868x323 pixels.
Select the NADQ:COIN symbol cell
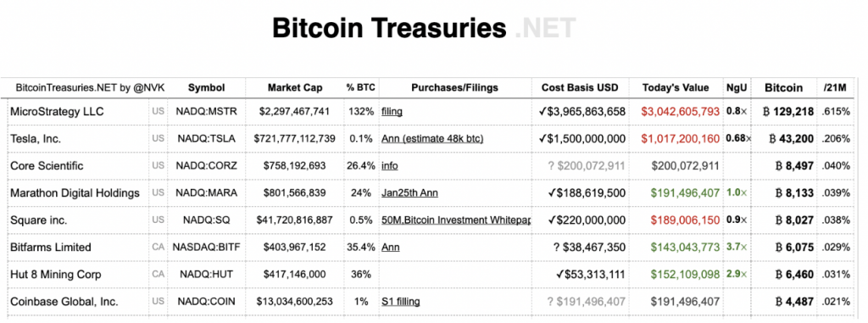[207, 302]
